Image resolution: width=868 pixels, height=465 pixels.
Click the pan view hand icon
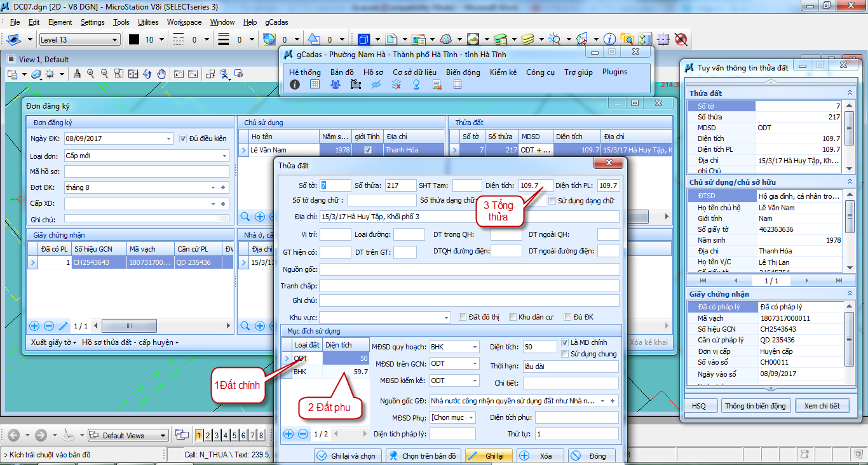click(161, 74)
